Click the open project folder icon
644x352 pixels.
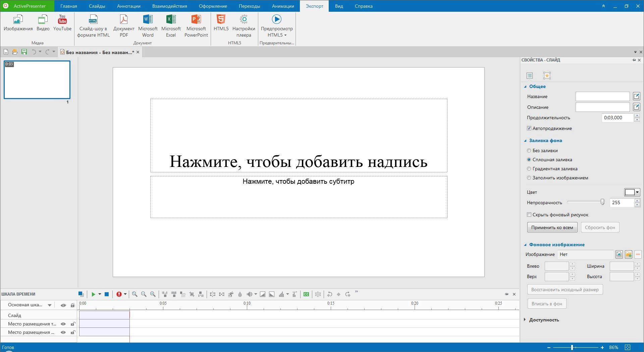[15, 52]
